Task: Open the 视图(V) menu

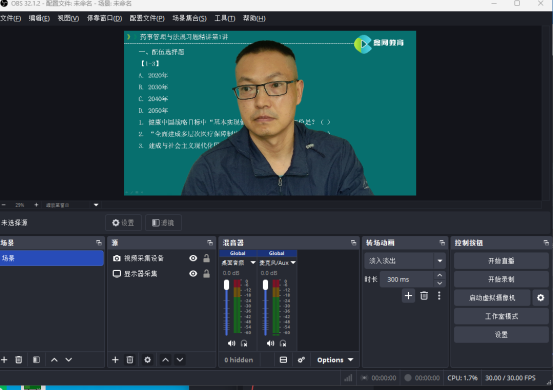Action: pyautogui.click(x=68, y=18)
